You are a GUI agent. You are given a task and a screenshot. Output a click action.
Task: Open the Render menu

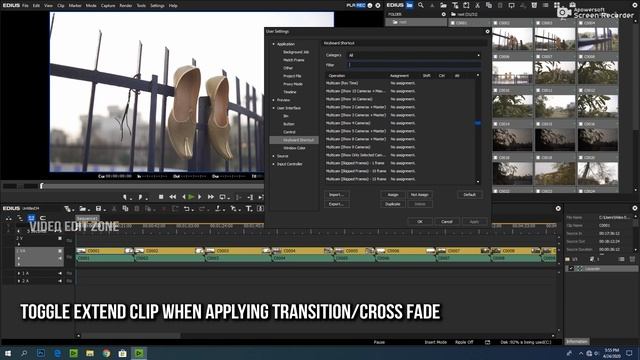(126, 6)
